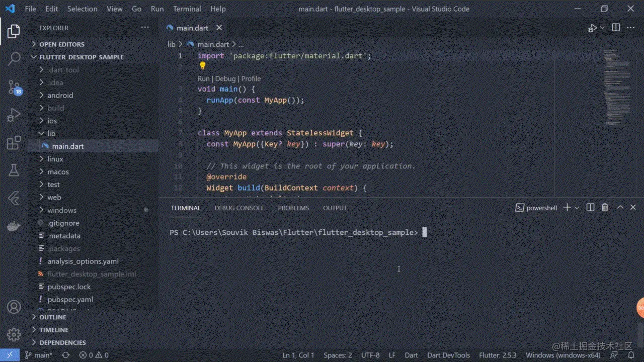Screen dimensions: 644x362
Task: Click the Docker whale icon in the sidebar
Action: (x=14, y=225)
